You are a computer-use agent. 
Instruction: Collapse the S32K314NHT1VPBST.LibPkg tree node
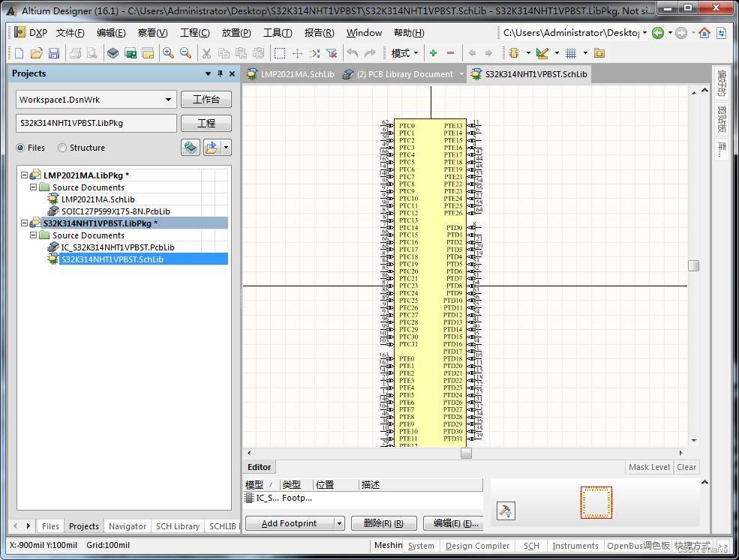click(24, 223)
